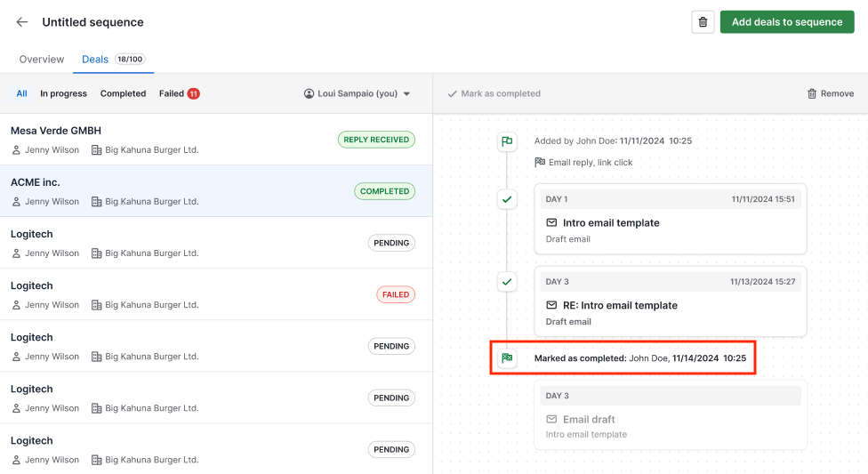This screenshot has width=868, height=474.
Task: Click Remove in the detail toolbar
Action: pos(830,93)
